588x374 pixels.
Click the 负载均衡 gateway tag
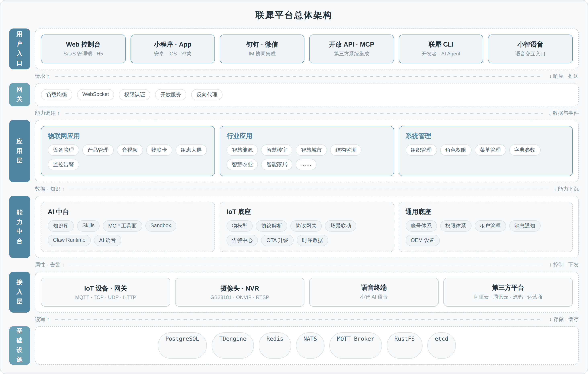(x=57, y=95)
